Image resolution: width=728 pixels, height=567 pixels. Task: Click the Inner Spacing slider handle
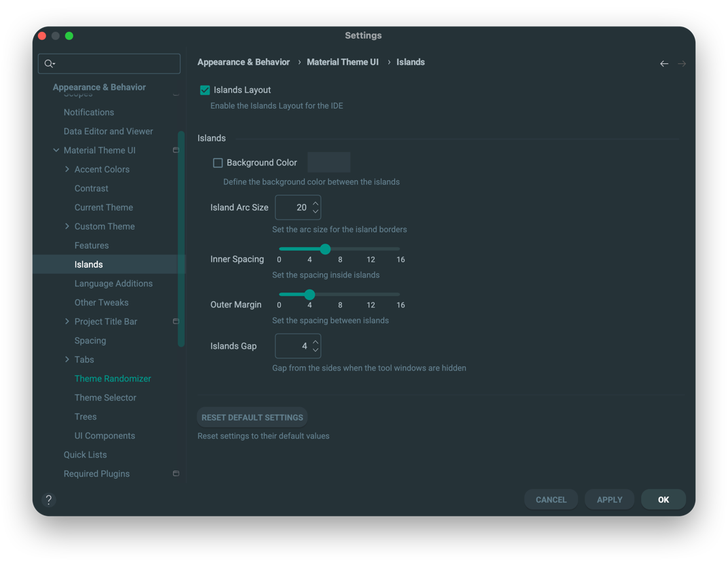click(x=325, y=250)
